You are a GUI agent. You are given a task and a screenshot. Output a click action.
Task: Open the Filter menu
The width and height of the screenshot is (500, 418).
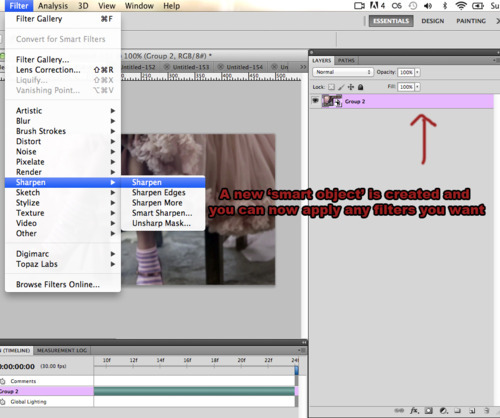tap(19, 6)
